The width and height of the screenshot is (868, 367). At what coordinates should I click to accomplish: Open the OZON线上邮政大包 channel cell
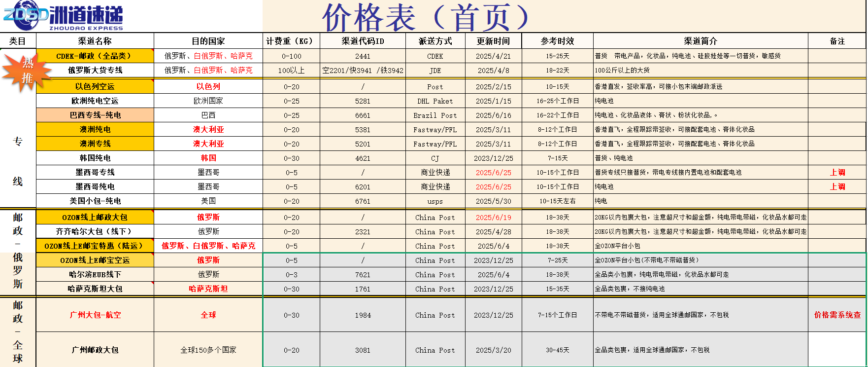tap(95, 217)
